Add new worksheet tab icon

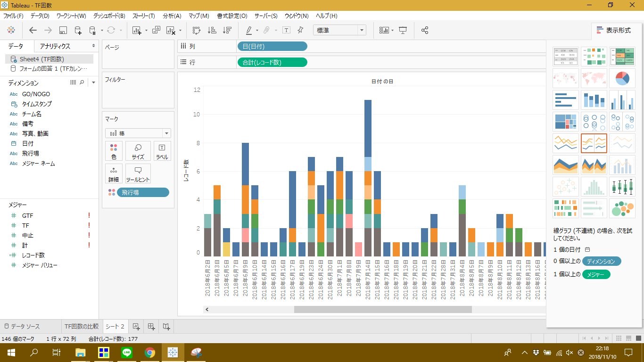[x=136, y=326]
